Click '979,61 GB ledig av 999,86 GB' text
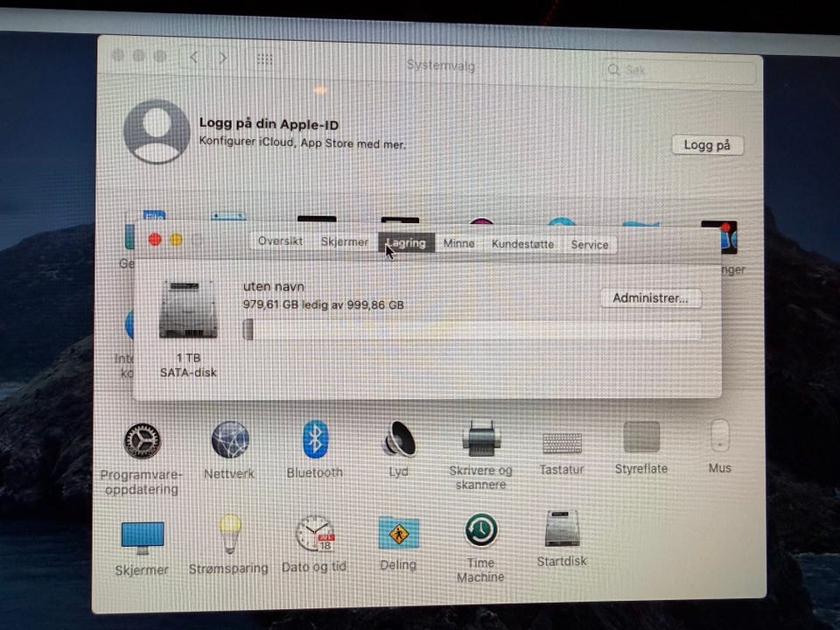The height and width of the screenshot is (630, 840). point(324,304)
